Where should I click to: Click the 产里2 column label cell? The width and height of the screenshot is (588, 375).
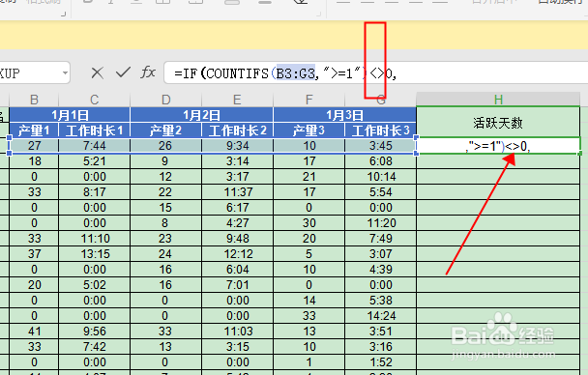point(165,130)
